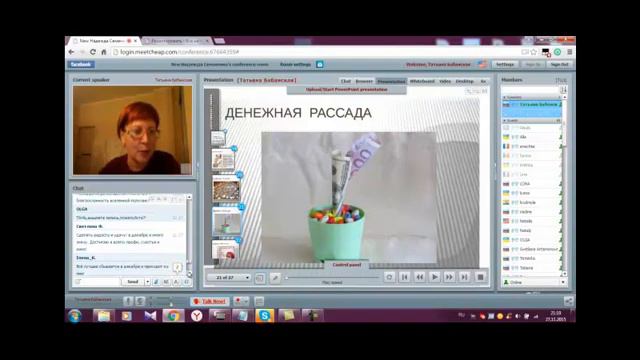Click the sort icon beside Members search
The width and height of the screenshot is (640, 360).
click(x=563, y=90)
